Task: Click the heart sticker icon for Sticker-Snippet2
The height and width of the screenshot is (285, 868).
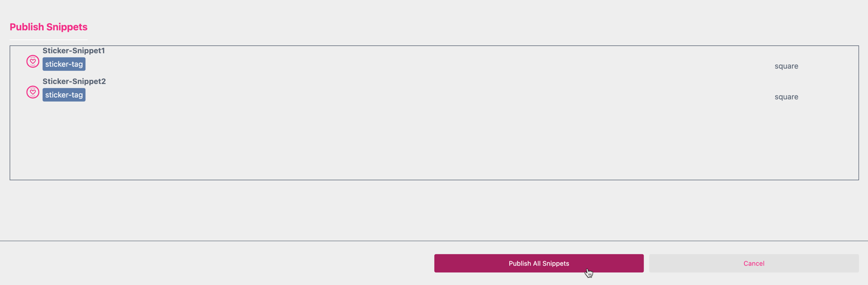Action: pyautogui.click(x=32, y=92)
